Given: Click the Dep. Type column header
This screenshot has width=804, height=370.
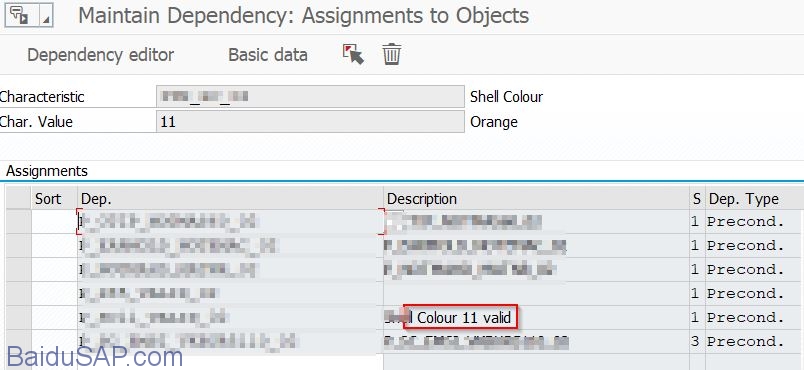Looking at the screenshot, I should (754, 199).
